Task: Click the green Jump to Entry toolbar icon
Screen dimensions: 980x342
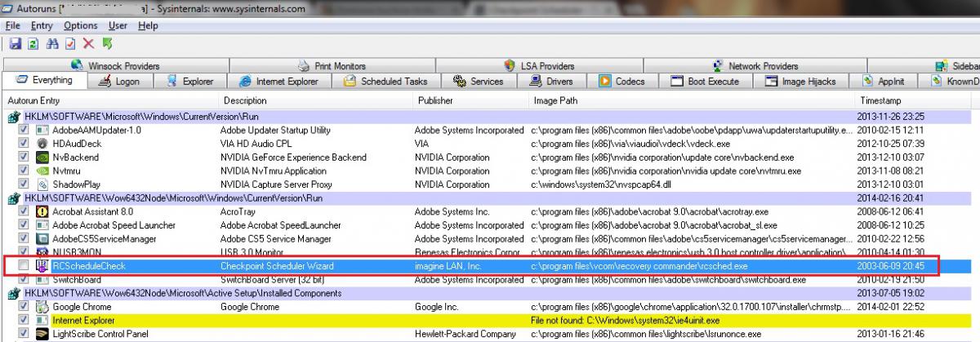Action: click(x=107, y=43)
